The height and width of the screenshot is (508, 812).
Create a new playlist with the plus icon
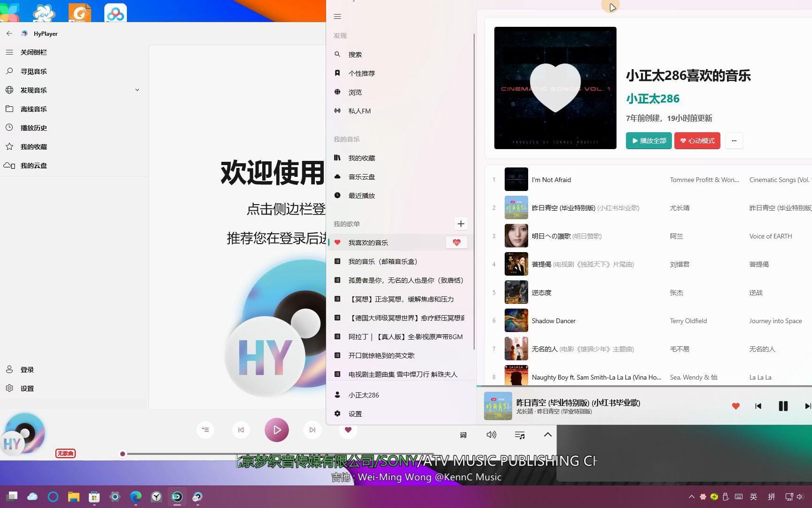[x=461, y=224]
